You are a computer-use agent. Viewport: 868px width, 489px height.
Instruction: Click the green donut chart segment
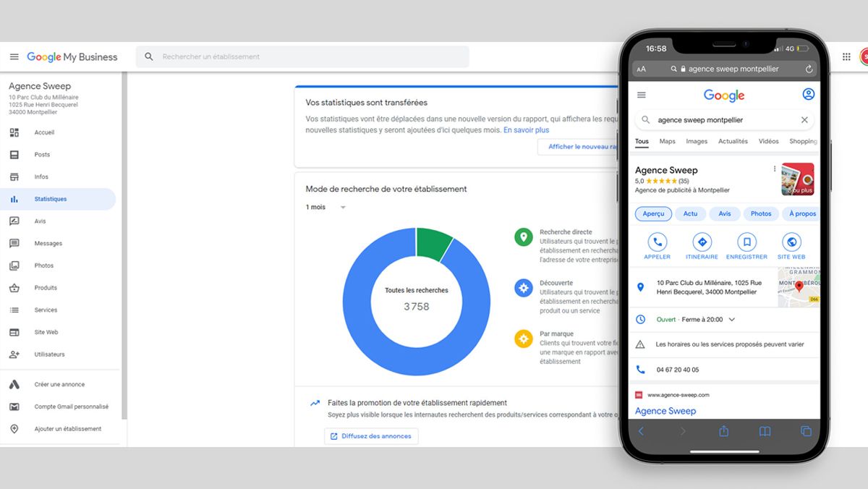point(435,243)
